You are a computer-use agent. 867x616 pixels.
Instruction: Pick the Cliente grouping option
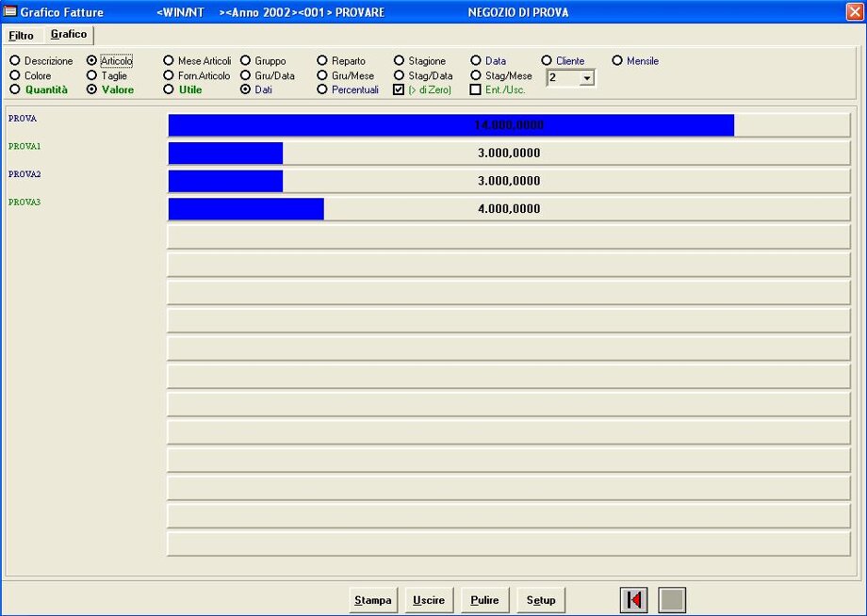[x=547, y=61]
